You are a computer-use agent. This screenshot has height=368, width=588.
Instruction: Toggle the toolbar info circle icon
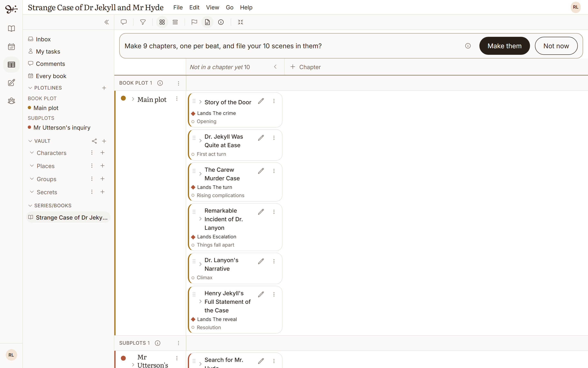[x=221, y=22]
